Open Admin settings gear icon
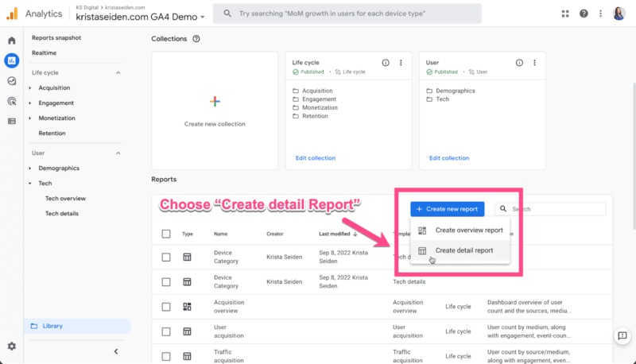636x364 pixels. [x=12, y=346]
